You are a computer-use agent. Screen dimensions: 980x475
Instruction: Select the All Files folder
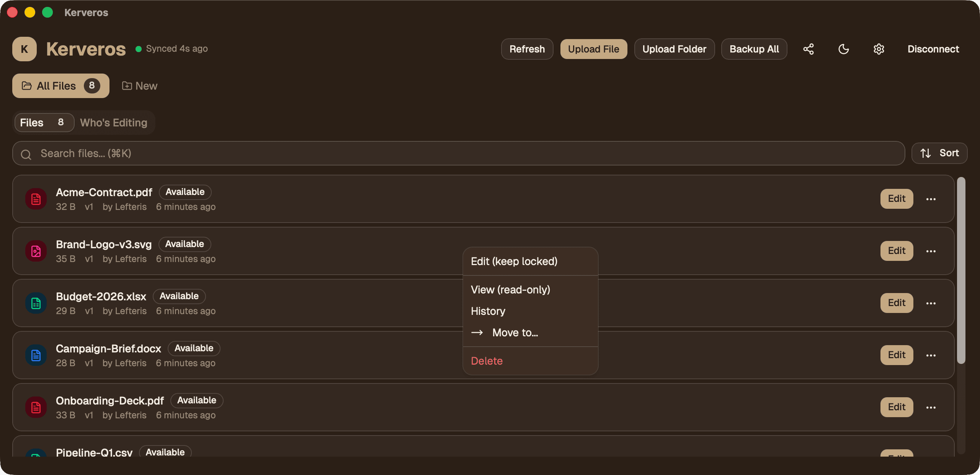[61, 86]
